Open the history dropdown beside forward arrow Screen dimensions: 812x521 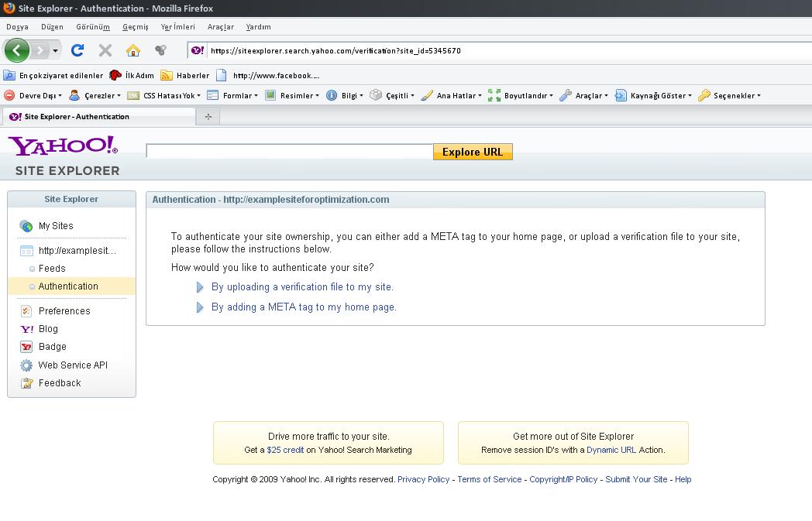(x=55, y=50)
